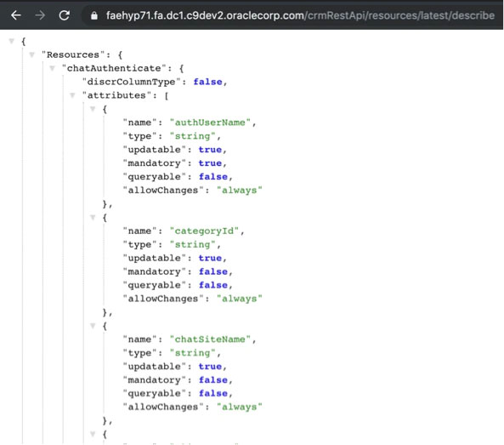Click the "name" key of chatSiteName

tap(139, 339)
